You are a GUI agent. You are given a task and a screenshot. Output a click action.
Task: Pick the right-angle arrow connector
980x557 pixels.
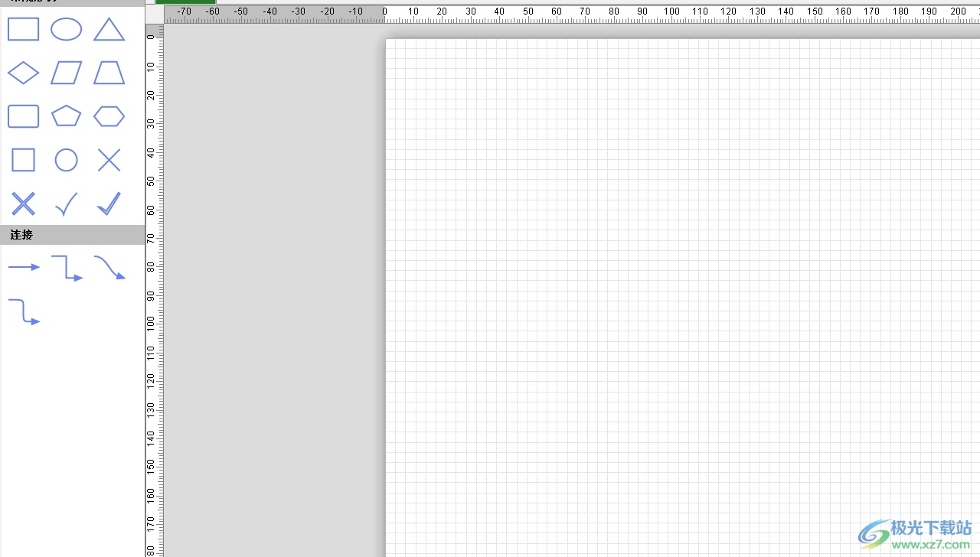click(x=67, y=269)
